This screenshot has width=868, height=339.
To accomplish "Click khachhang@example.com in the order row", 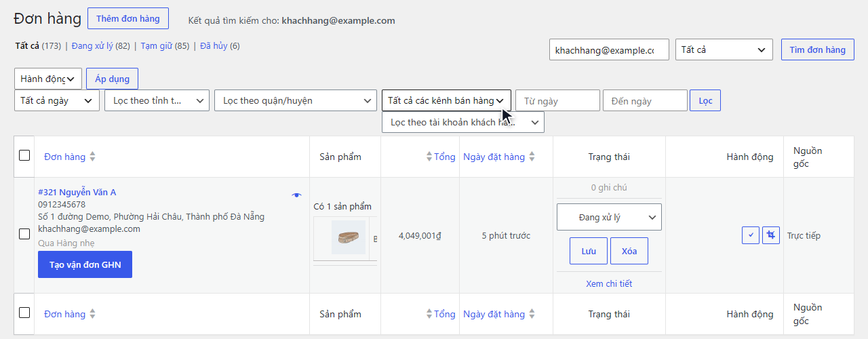I will click(89, 228).
